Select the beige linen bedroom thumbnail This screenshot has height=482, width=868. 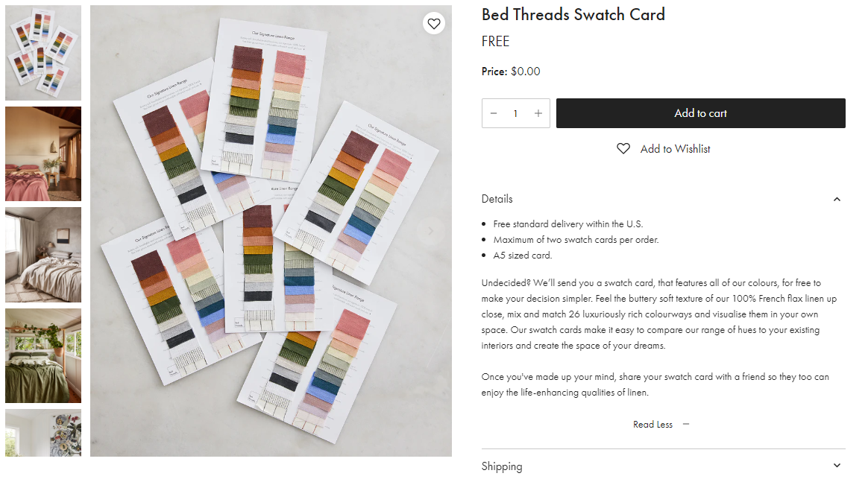coord(43,255)
